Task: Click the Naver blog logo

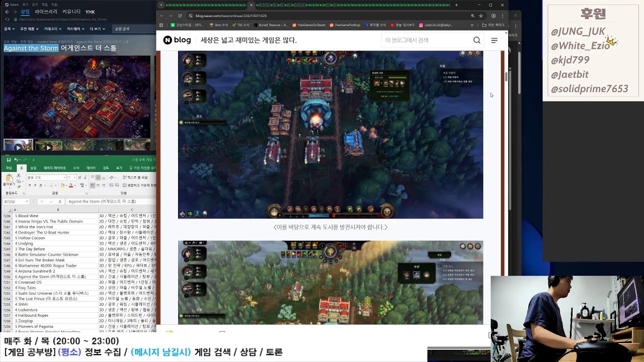Action: point(177,40)
